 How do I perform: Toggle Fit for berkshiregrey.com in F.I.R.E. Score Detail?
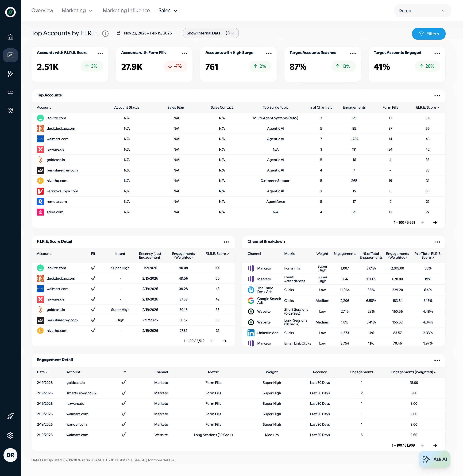click(x=93, y=320)
